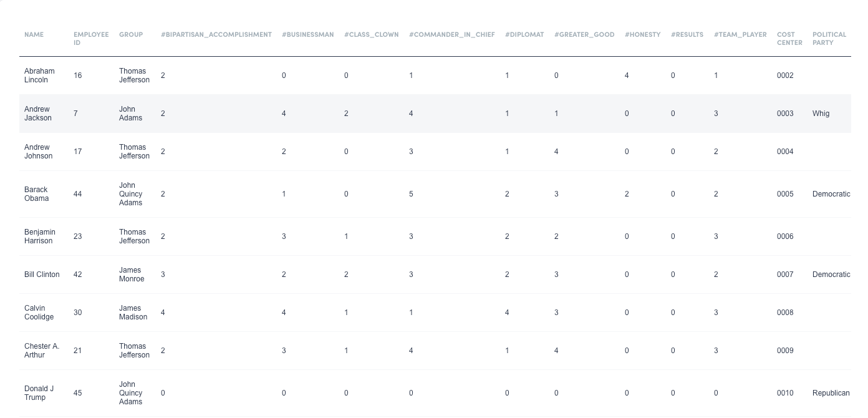The image size is (868, 418).
Task: Select the GROUP column header
Action: tap(131, 35)
